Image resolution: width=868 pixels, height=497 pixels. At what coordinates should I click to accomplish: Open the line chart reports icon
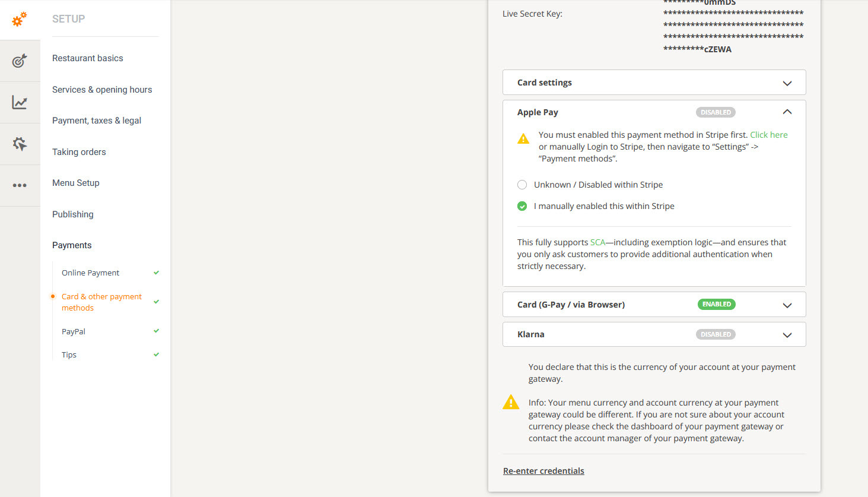point(20,103)
